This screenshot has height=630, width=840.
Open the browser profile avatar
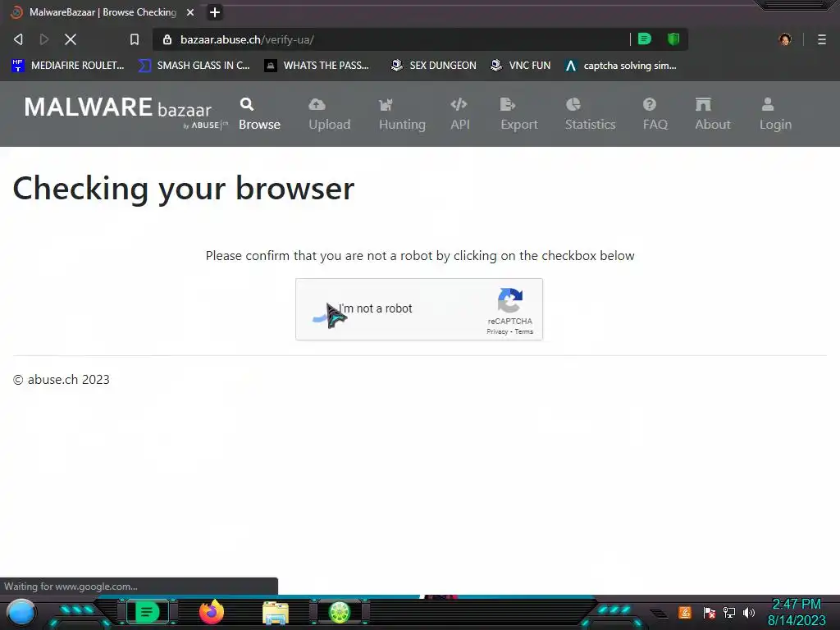785,39
